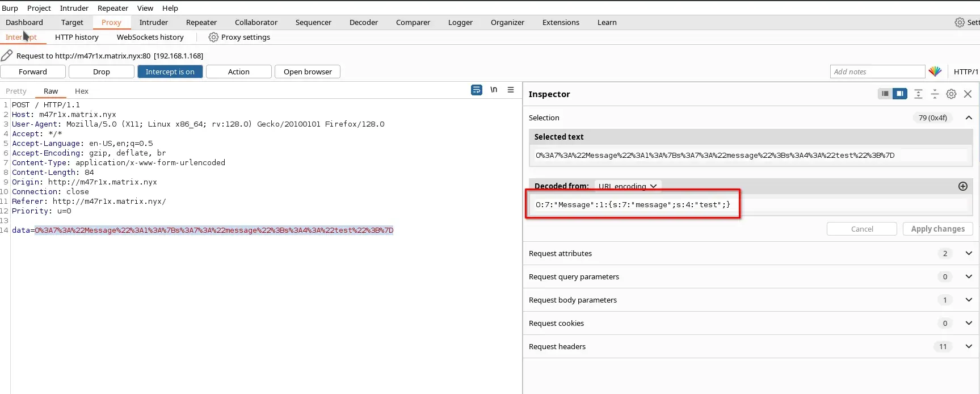Click the Add notes input field

click(877, 72)
